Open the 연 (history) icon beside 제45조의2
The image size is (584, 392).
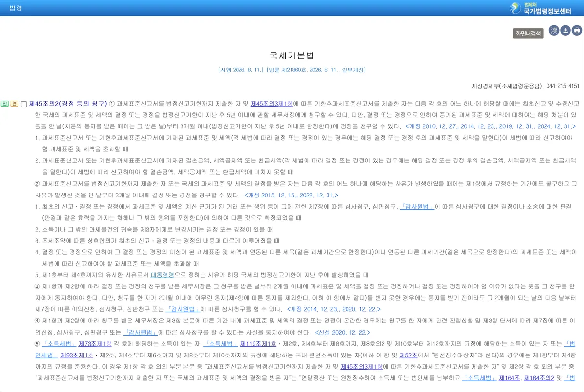coord(14,104)
